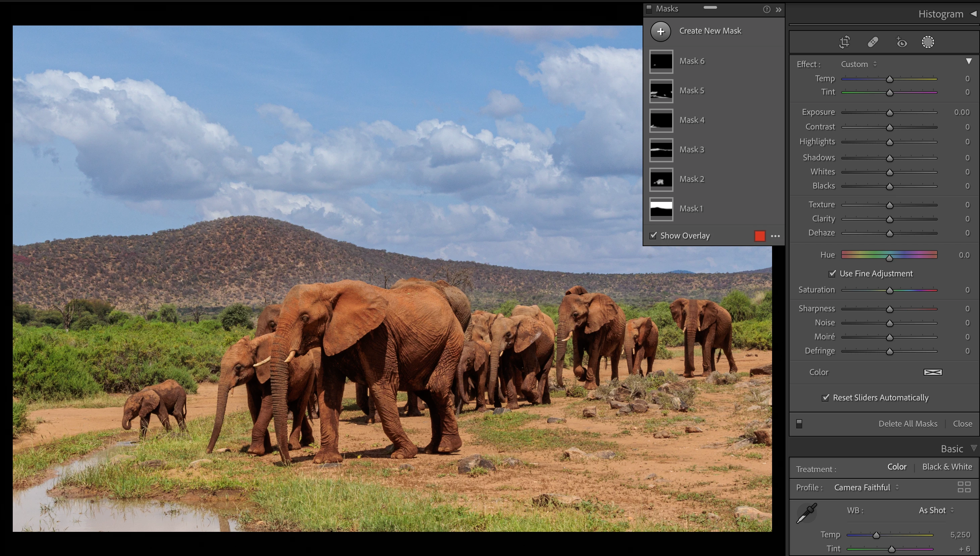Click the red overlay color swatch
Screen dimensions: 980x556
pos(760,236)
